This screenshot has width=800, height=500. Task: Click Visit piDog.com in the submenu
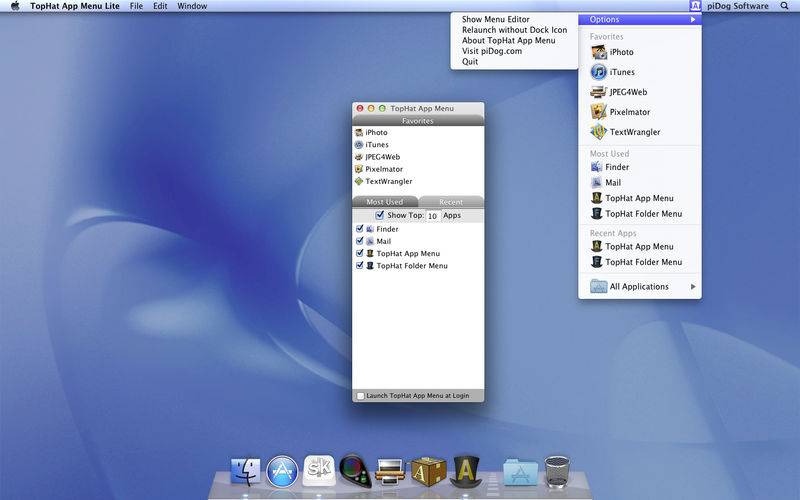click(x=492, y=51)
